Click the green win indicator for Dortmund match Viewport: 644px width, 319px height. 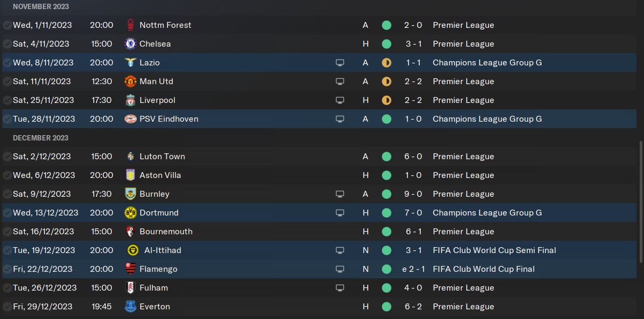click(386, 213)
